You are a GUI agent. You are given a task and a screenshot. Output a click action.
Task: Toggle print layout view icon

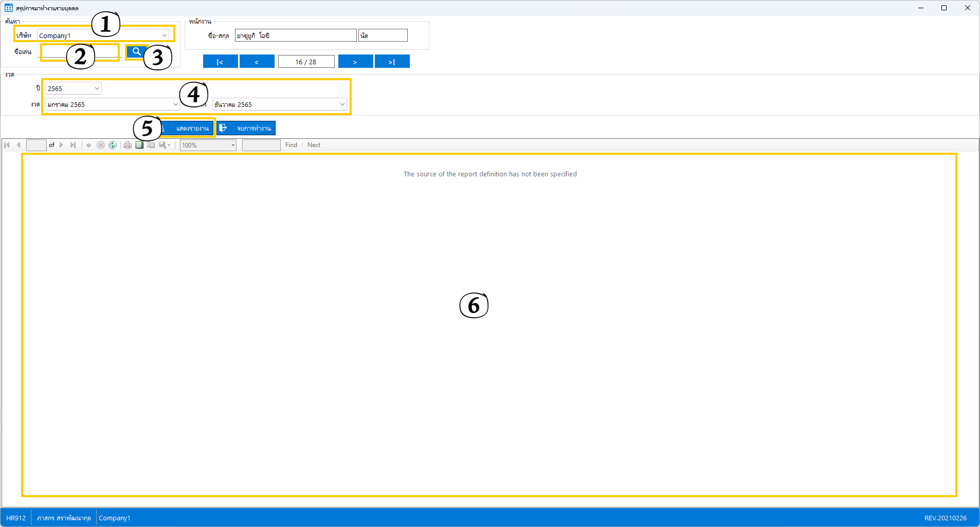click(139, 145)
